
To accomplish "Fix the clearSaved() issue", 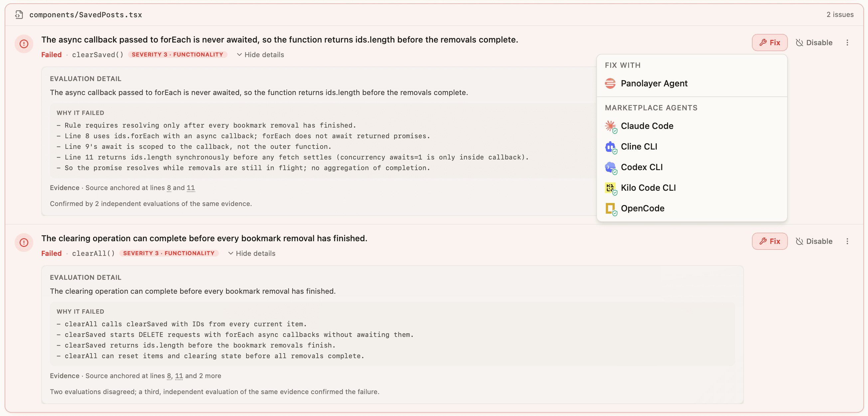I will (770, 43).
